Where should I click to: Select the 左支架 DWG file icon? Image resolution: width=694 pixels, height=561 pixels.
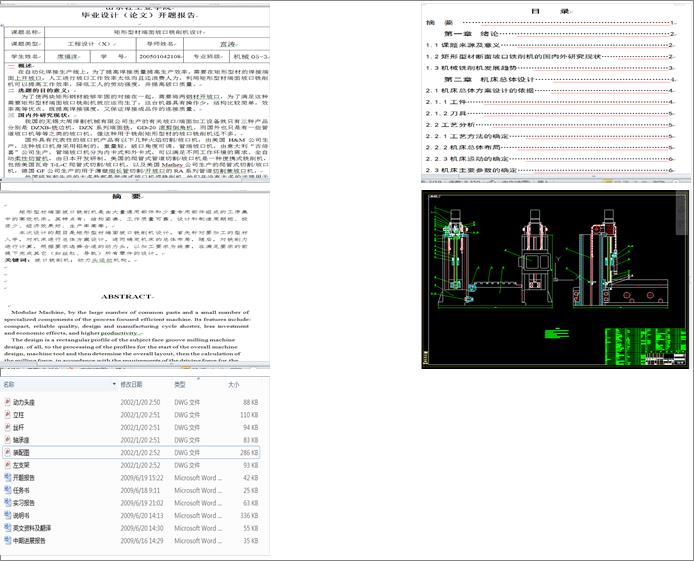8,465
